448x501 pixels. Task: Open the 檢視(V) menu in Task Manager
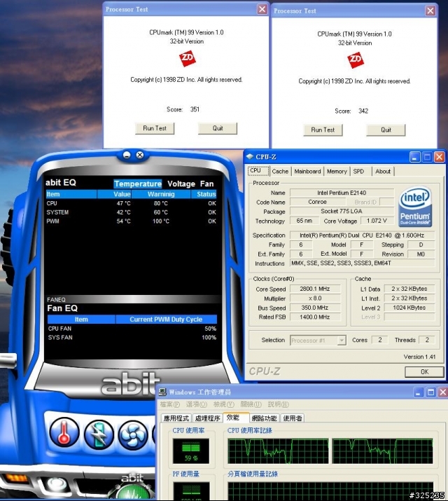224,404
